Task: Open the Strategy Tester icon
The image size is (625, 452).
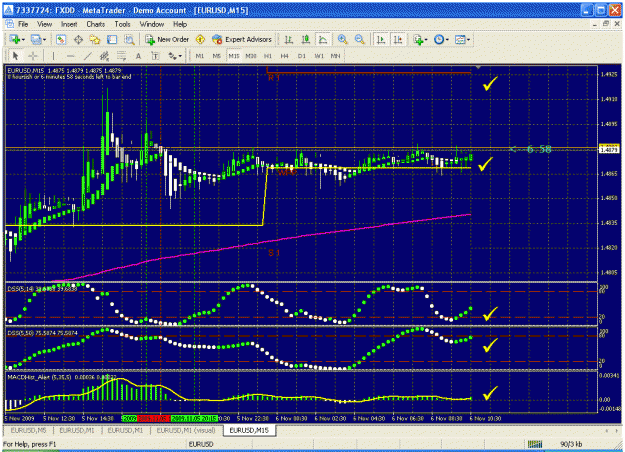Action: tap(129, 39)
